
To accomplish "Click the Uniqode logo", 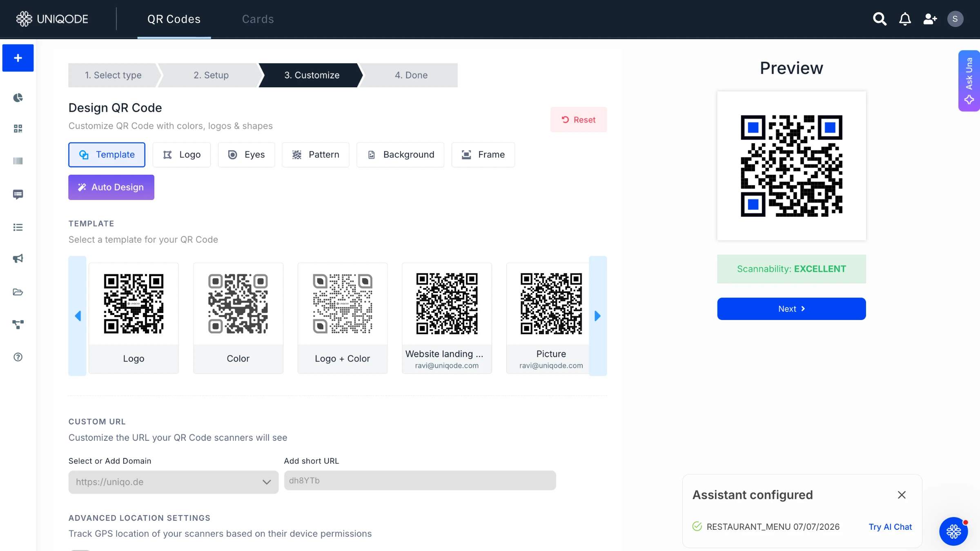I will pos(52,19).
